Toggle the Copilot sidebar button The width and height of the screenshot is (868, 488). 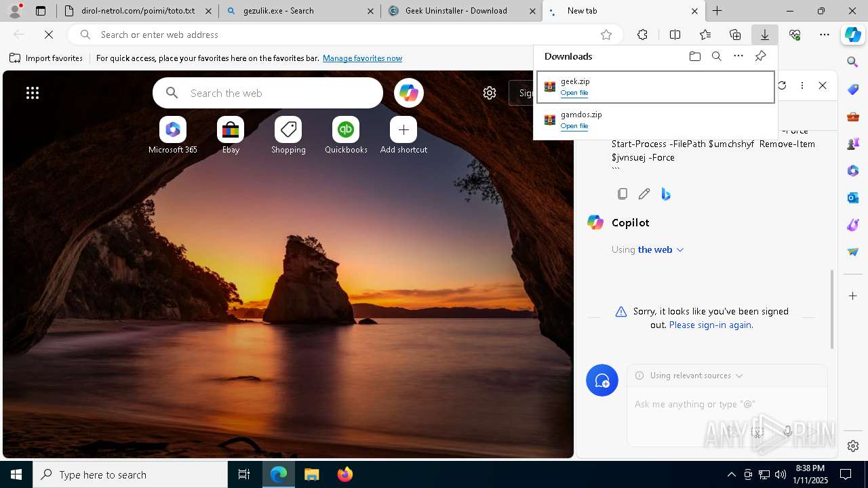tap(853, 35)
